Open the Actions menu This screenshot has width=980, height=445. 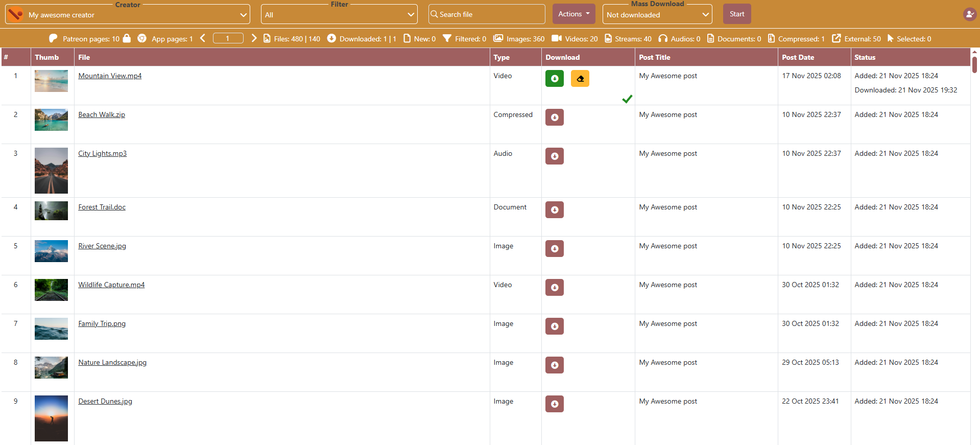[x=573, y=14]
